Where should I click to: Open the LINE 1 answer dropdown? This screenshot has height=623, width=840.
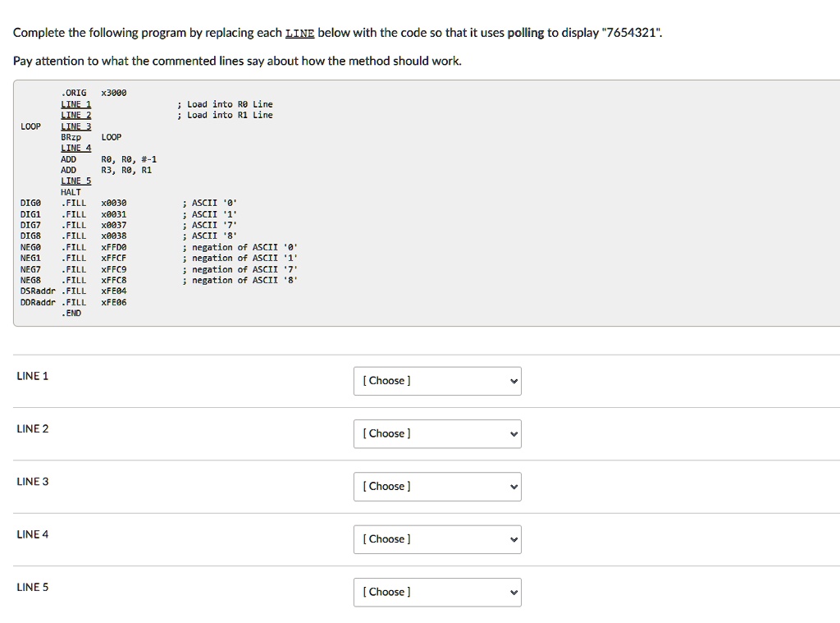436,380
